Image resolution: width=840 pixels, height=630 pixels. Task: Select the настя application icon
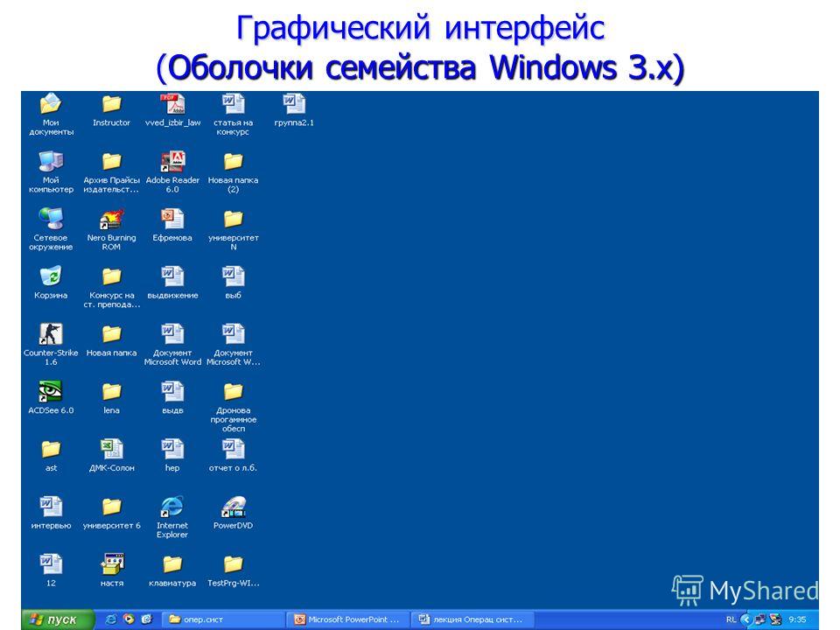pos(111,564)
